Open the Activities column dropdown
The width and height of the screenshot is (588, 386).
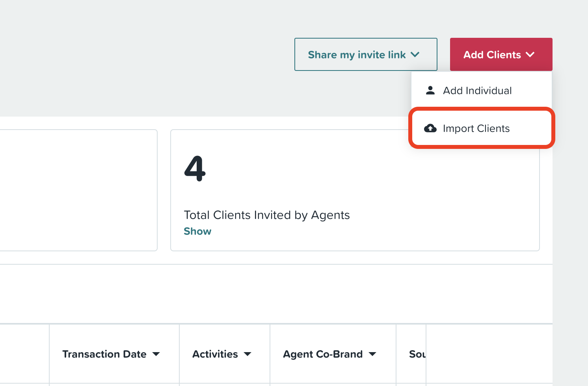click(x=222, y=354)
